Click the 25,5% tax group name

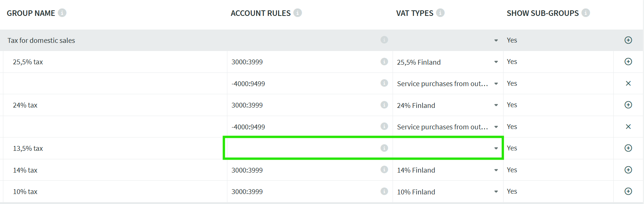pos(28,62)
